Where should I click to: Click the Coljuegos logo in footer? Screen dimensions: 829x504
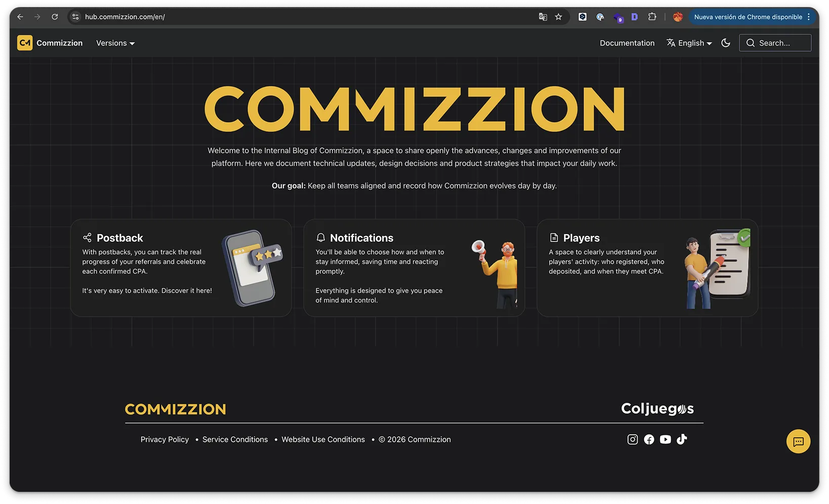pos(657,408)
